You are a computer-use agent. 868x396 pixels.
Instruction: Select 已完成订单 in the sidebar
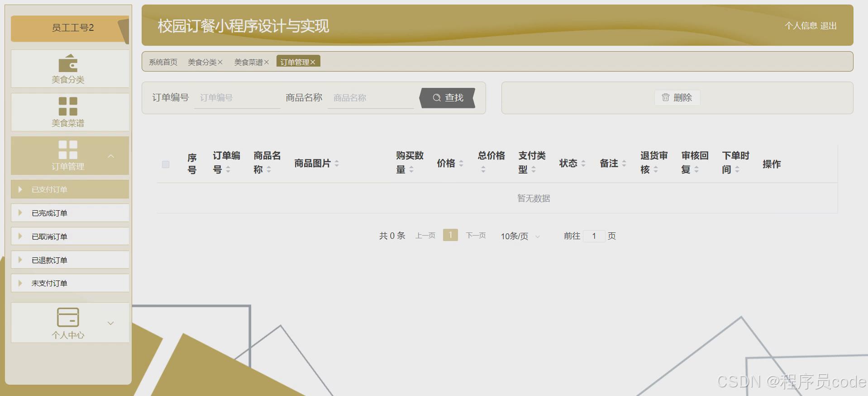[70, 213]
